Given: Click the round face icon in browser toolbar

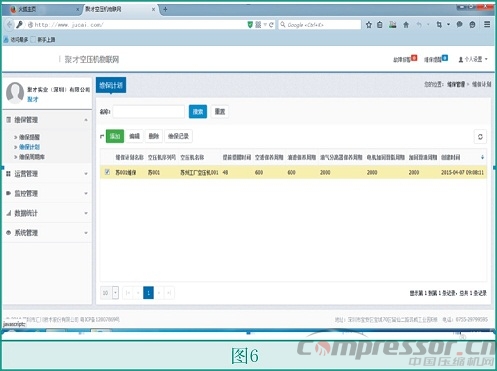Looking at the screenshot, I should tap(472, 25).
